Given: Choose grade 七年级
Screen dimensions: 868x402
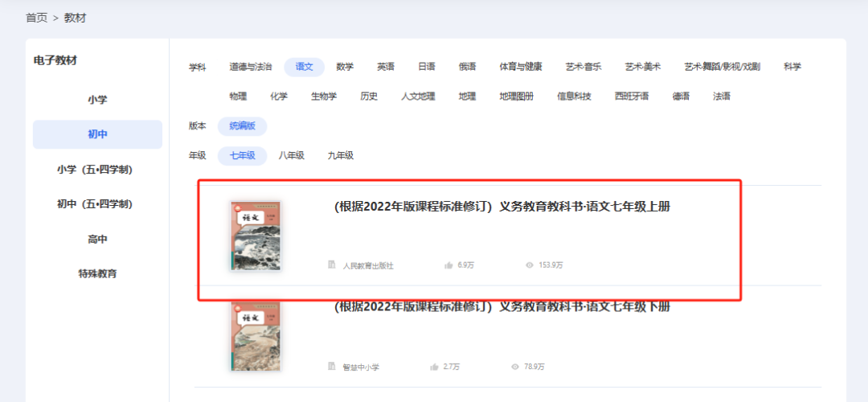Looking at the screenshot, I should (x=243, y=156).
